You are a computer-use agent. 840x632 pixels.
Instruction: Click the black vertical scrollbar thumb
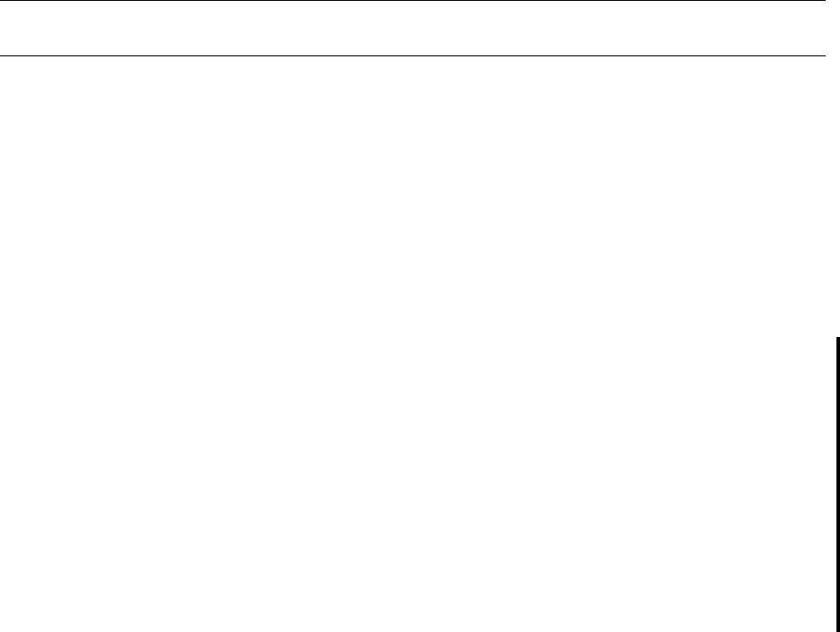pos(838,484)
